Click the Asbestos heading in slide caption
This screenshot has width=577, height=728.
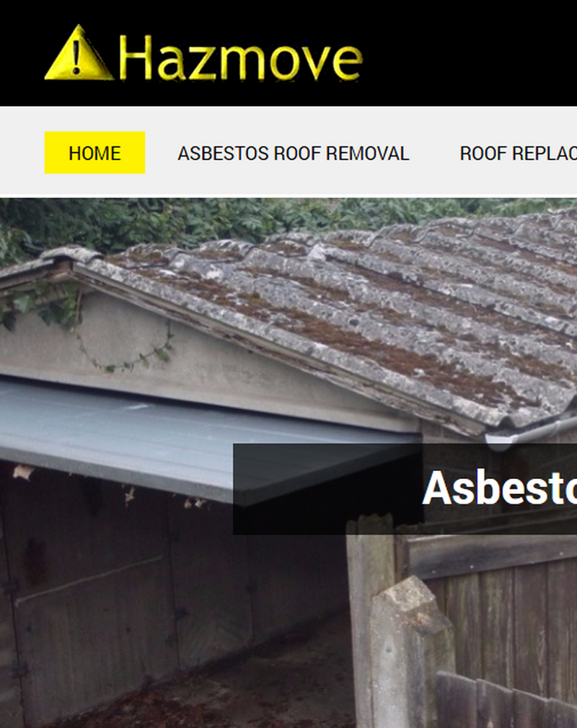click(x=500, y=488)
